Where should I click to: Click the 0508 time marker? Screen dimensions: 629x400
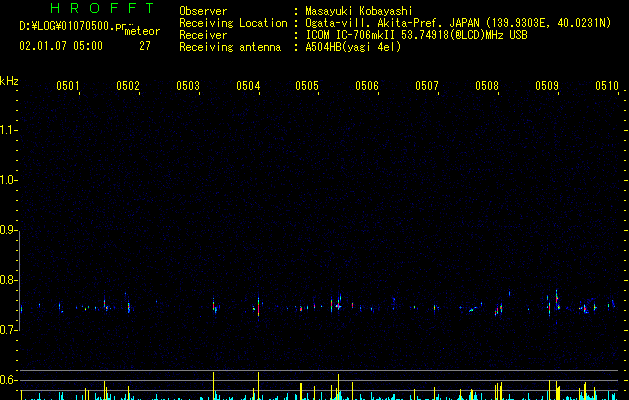487,85
